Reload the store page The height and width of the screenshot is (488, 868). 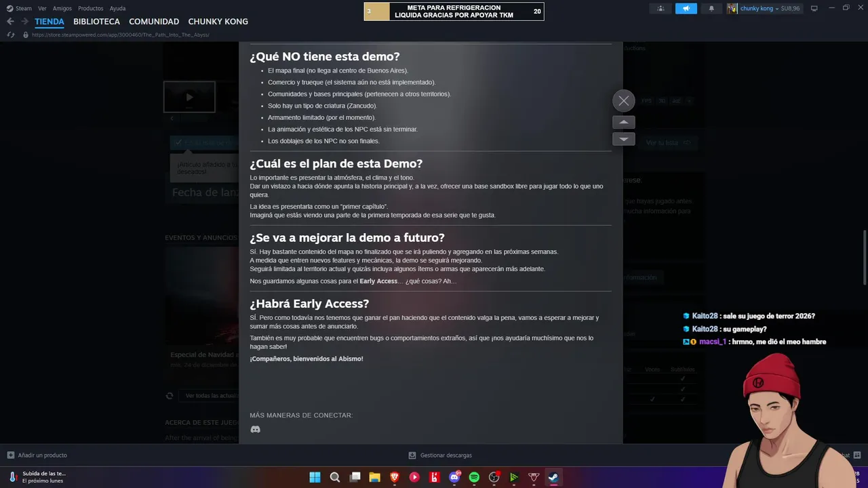[10, 35]
